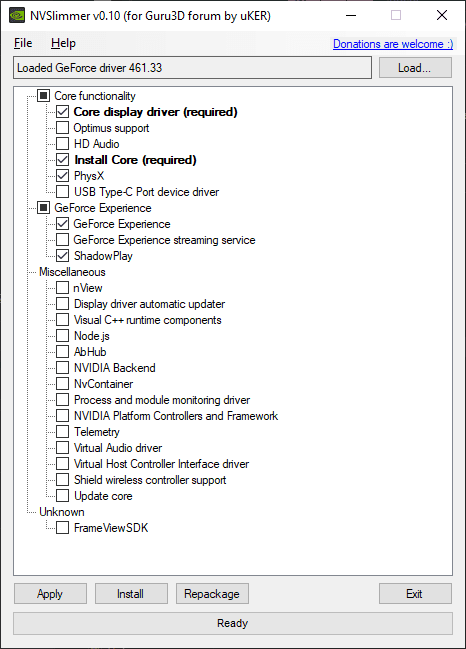This screenshot has height=649, width=466.
Task: Select the 'Core functionality' label text
Action: click(x=95, y=96)
